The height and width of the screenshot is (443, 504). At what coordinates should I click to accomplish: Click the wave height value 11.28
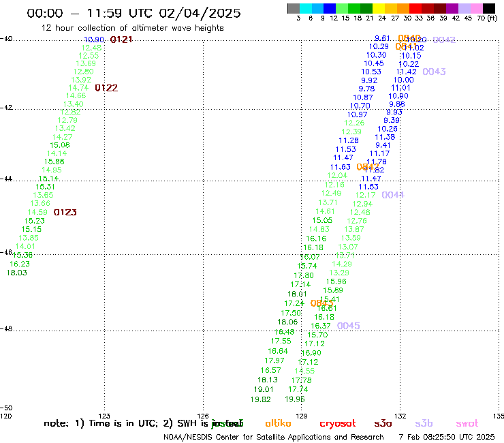pyautogui.click(x=349, y=140)
